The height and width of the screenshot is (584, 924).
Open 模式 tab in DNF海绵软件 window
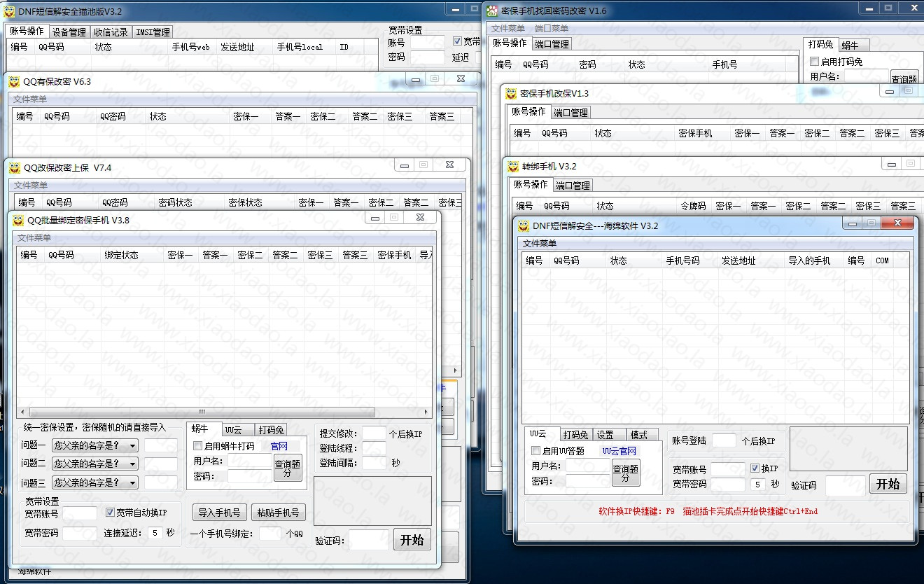(641, 435)
